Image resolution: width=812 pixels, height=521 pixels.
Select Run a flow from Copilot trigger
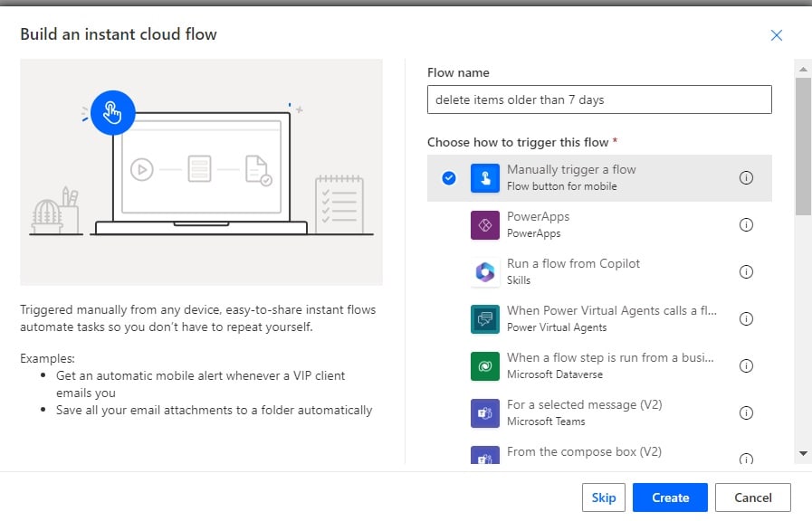click(599, 272)
